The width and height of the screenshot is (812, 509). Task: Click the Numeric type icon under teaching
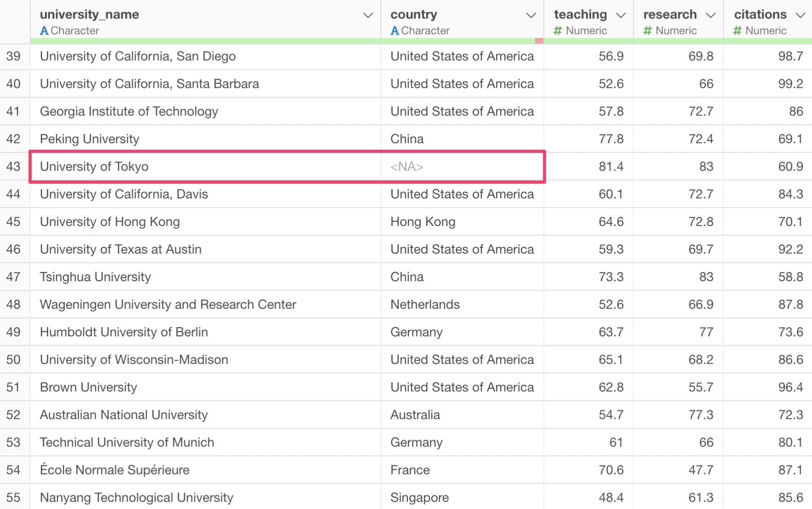[558, 31]
